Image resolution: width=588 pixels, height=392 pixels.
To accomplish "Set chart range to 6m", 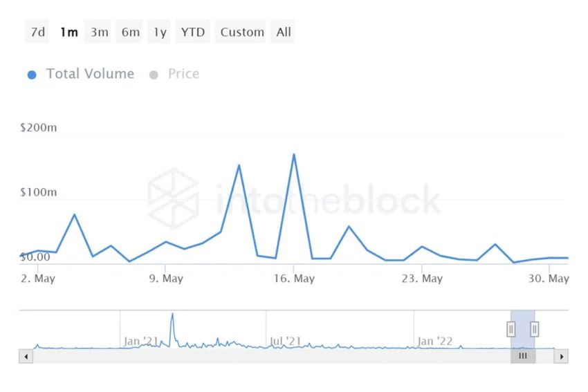I will point(130,32).
